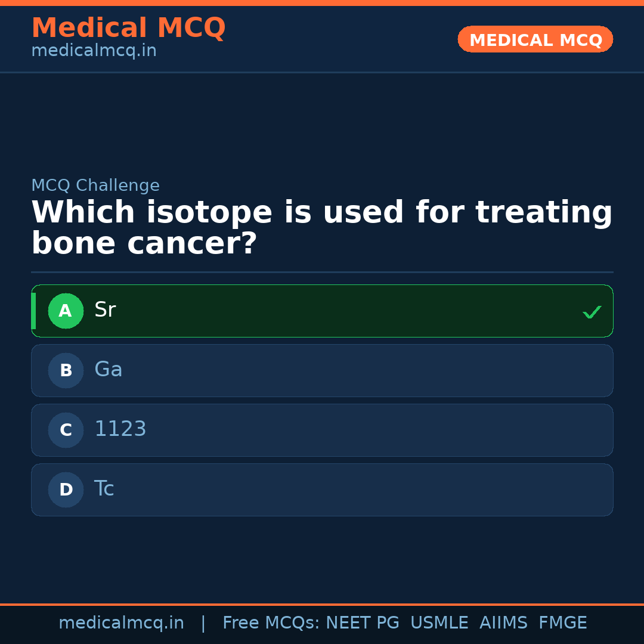The height and width of the screenshot is (644, 644).
Task: Expand the highlighted Sr answer row
Action: (322, 311)
